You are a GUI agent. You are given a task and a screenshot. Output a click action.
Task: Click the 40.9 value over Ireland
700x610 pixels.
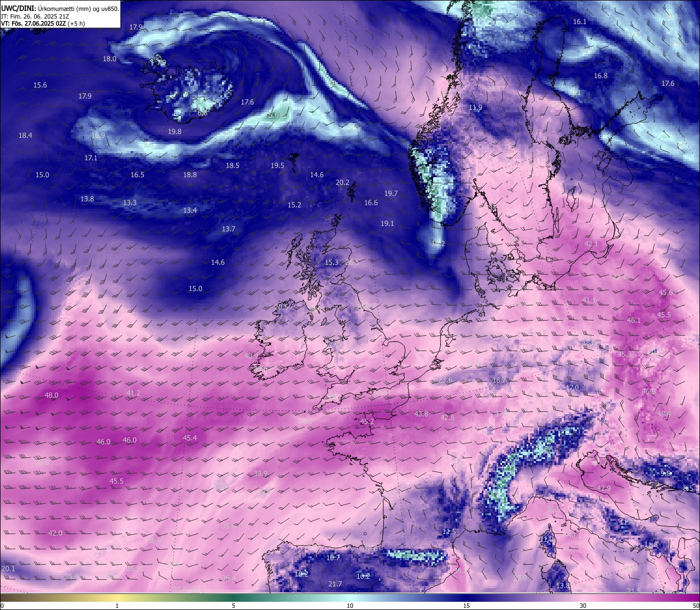tap(251, 356)
